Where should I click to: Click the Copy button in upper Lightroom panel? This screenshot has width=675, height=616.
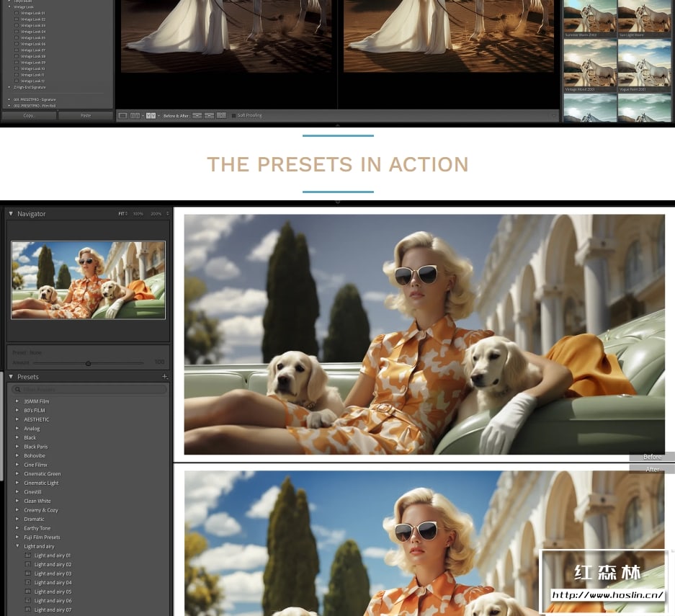coord(29,115)
